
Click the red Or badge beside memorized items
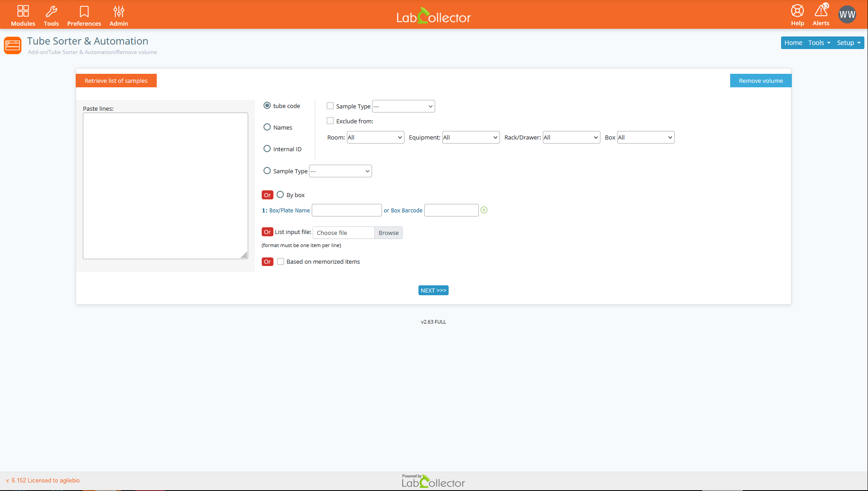(268, 261)
